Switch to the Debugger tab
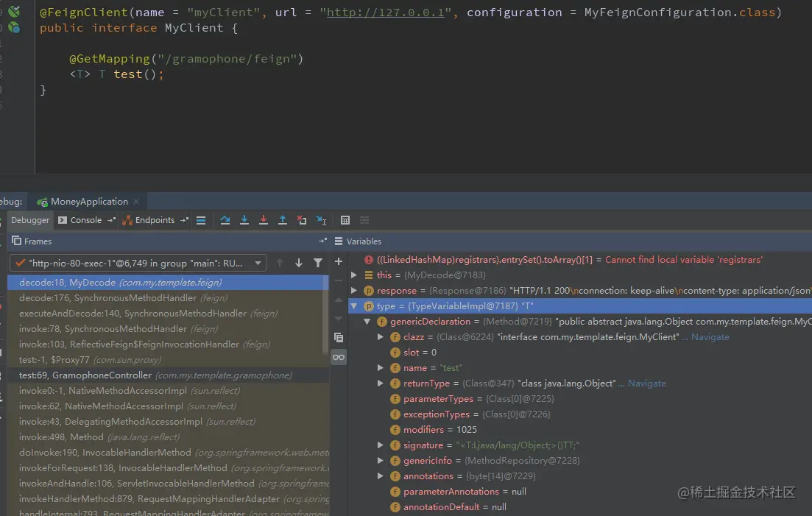The height and width of the screenshot is (516, 812). (30, 220)
